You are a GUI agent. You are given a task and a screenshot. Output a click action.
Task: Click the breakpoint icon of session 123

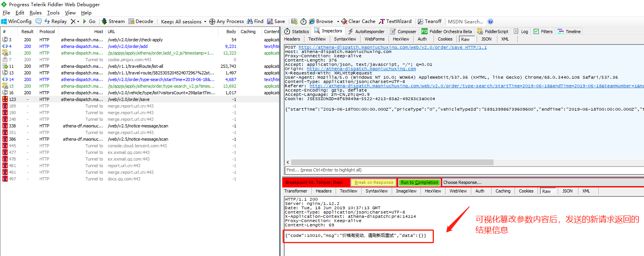pos(5,99)
